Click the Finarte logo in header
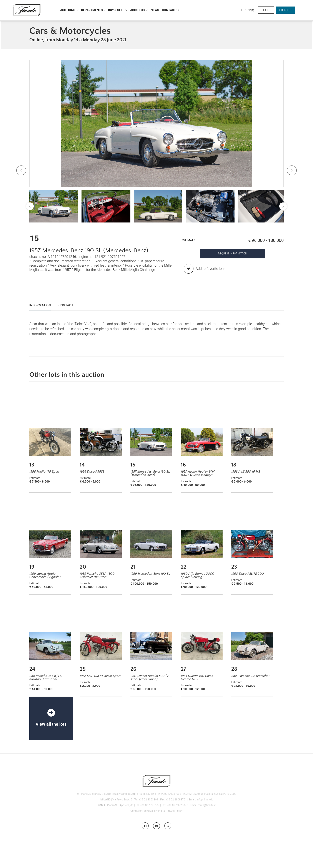Image resolution: width=313 pixels, height=868 pixels. click(x=27, y=10)
